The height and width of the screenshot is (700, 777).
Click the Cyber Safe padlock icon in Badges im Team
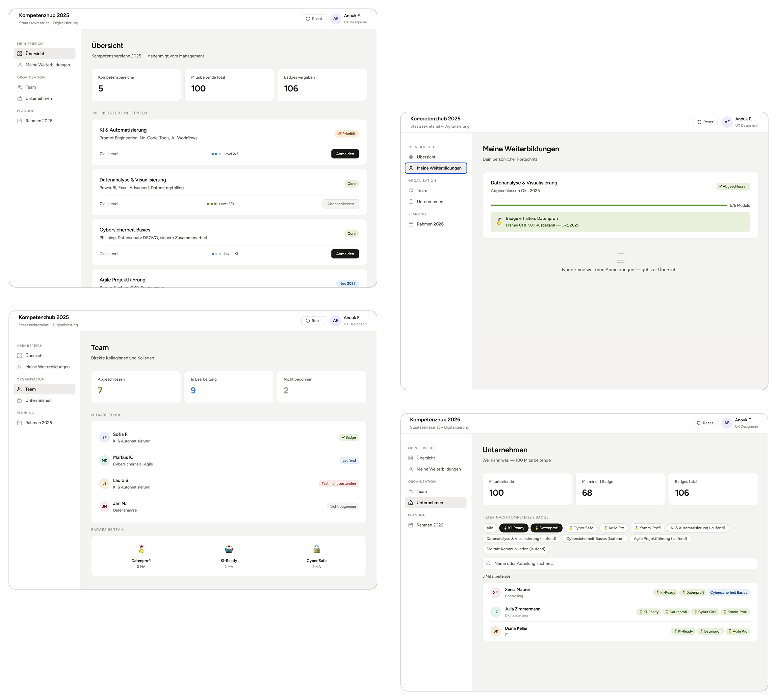[316, 549]
